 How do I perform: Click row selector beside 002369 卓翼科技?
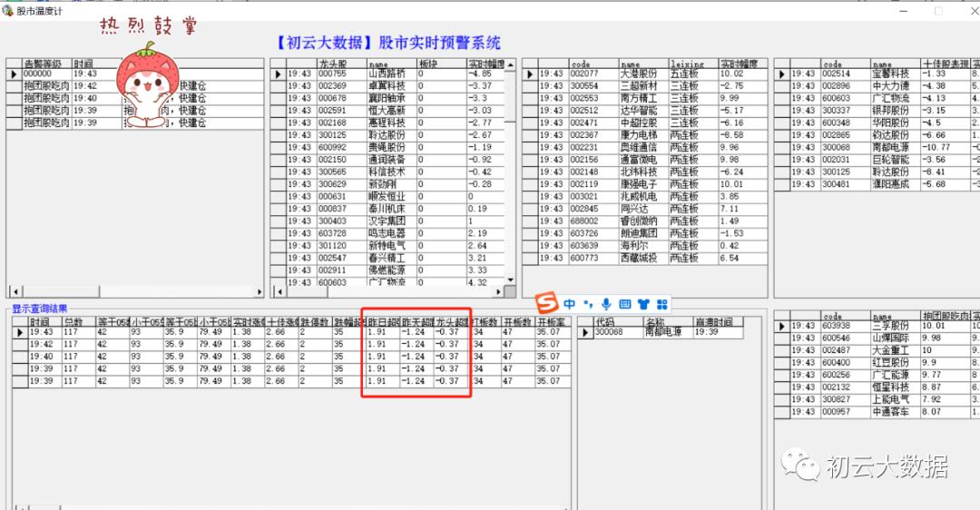[x=279, y=86]
